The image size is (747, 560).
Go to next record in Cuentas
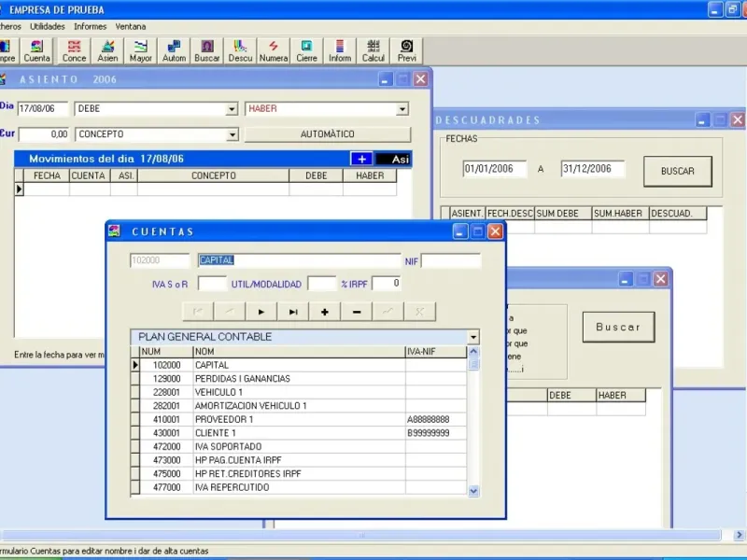click(261, 312)
